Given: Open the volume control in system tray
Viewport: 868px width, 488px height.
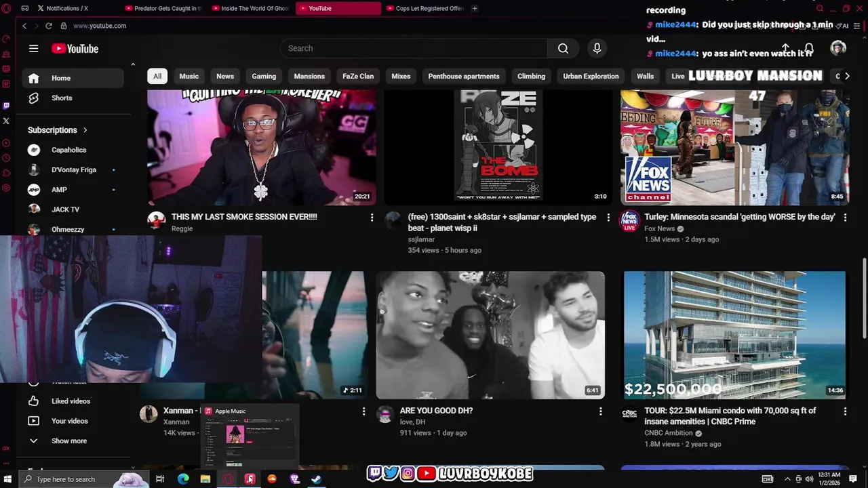Looking at the screenshot, I should 809,479.
